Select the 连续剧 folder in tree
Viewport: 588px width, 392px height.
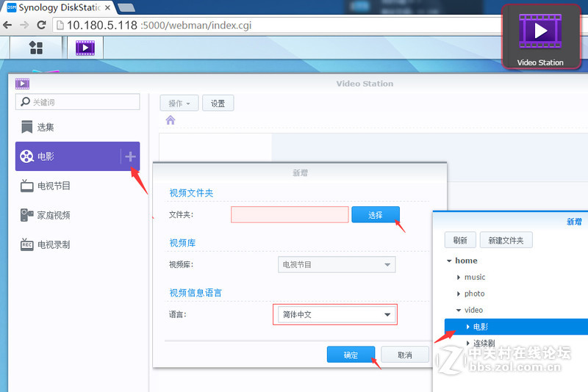pos(484,343)
